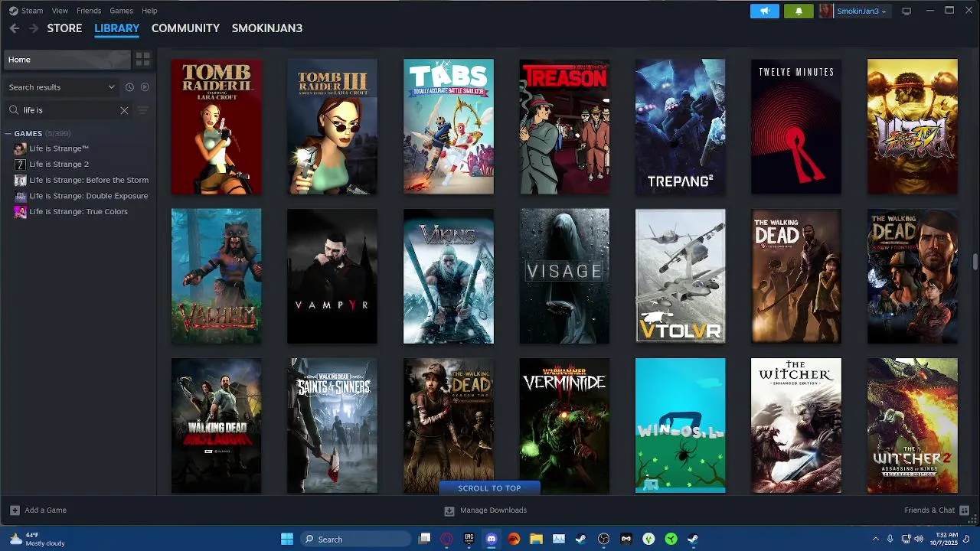Image resolution: width=980 pixels, height=551 pixels.
Task: Open the Games menu
Action: click(121, 11)
